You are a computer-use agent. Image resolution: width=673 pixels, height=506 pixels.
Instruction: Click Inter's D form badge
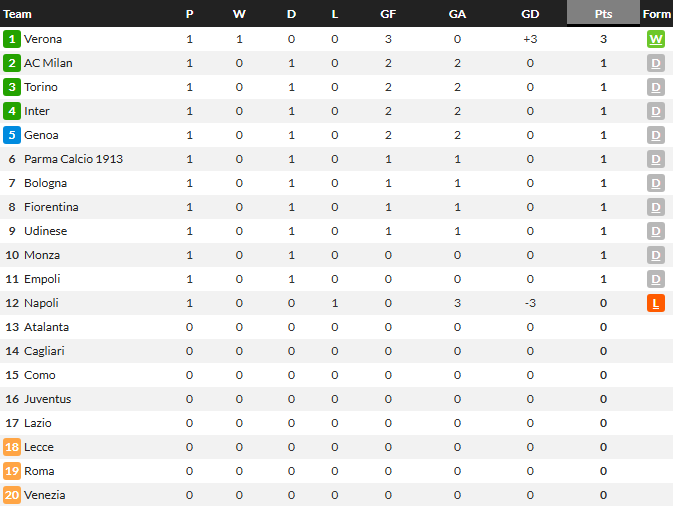click(655, 111)
